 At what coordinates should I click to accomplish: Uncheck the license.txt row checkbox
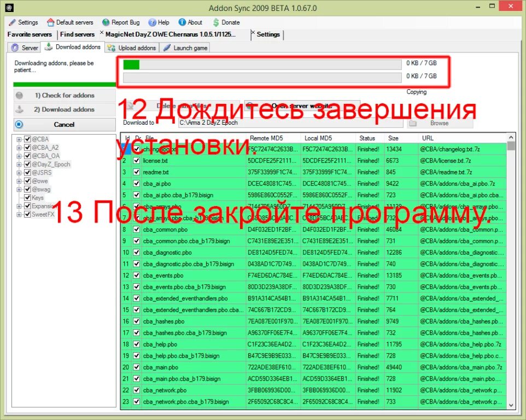pyautogui.click(x=137, y=161)
